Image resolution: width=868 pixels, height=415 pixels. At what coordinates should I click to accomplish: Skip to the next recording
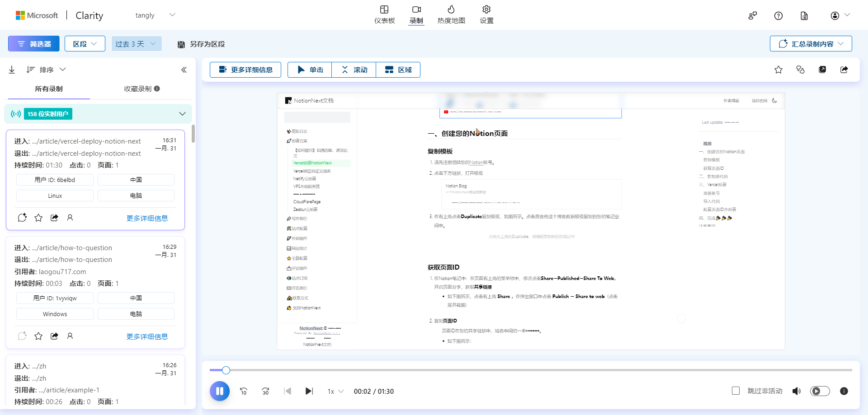(x=309, y=391)
